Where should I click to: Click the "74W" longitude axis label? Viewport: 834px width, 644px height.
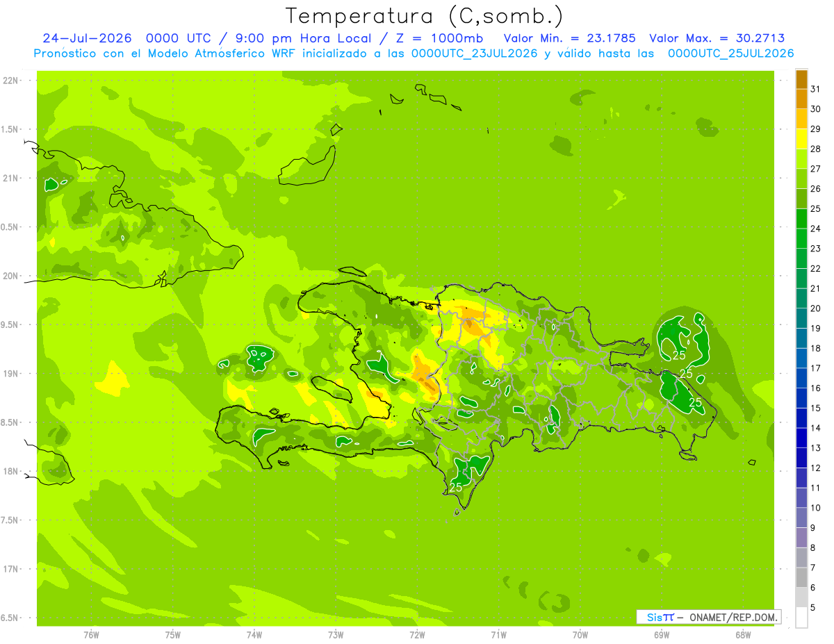pos(254,634)
